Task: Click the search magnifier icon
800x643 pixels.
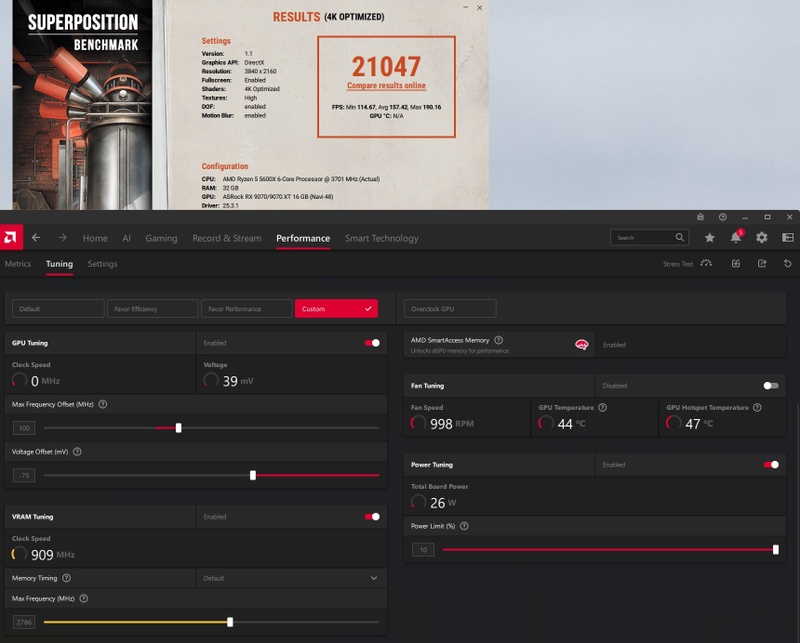Action: pyautogui.click(x=680, y=237)
